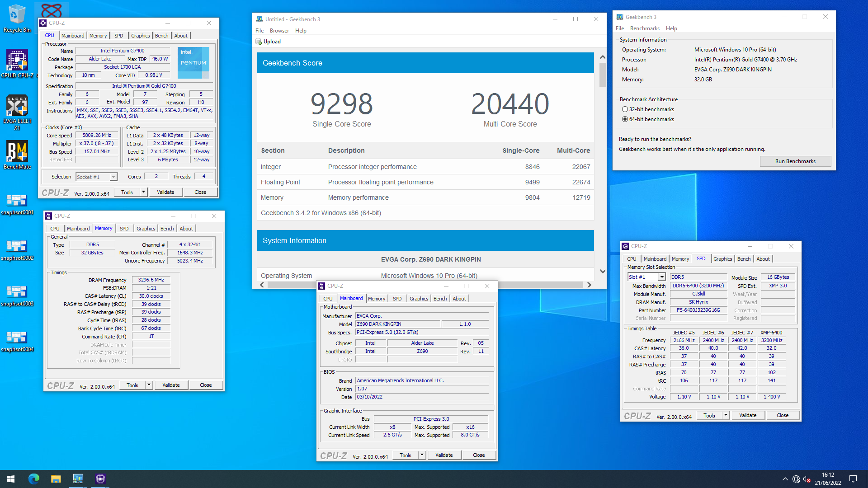Click the Integer row in Geekbench results

point(425,167)
